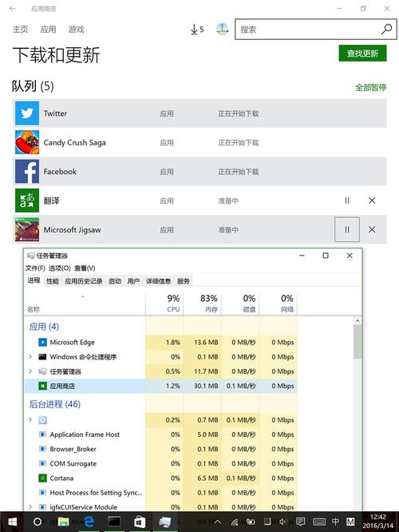Switch to the 性能 tab

click(53, 281)
